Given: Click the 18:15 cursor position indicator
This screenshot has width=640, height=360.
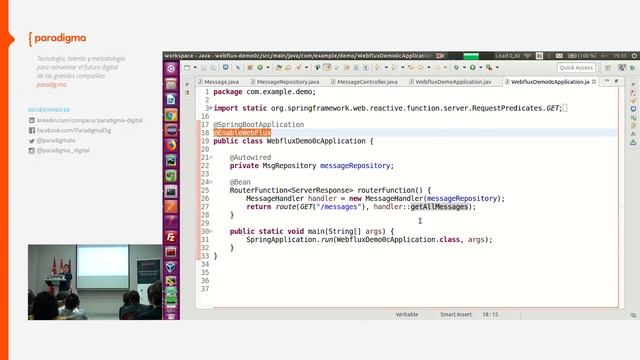Looking at the screenshot, I should coord(490,315).
